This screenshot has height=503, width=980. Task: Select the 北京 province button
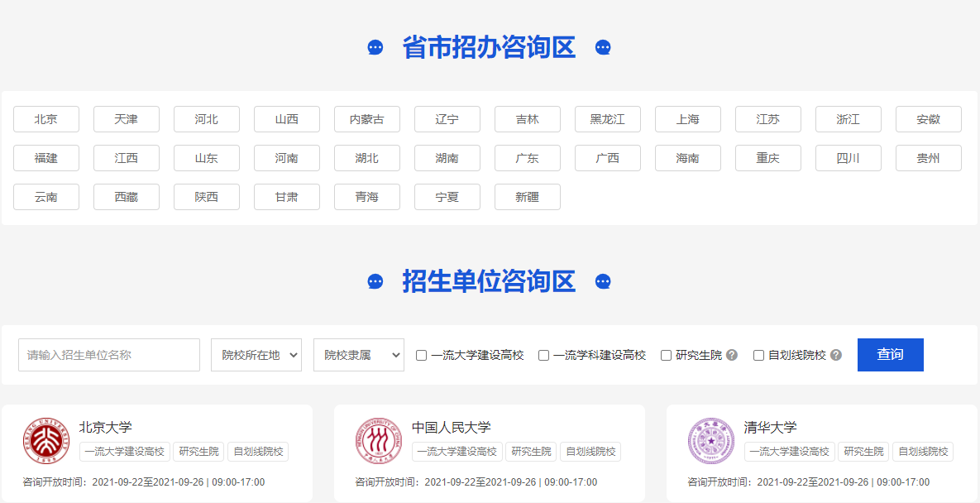point(46,119)
